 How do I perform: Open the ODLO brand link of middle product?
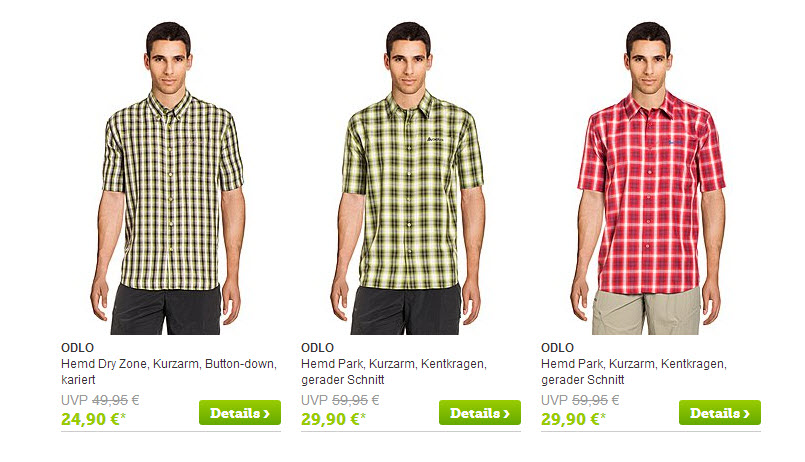pyautogui.click(x=317, y=348)
